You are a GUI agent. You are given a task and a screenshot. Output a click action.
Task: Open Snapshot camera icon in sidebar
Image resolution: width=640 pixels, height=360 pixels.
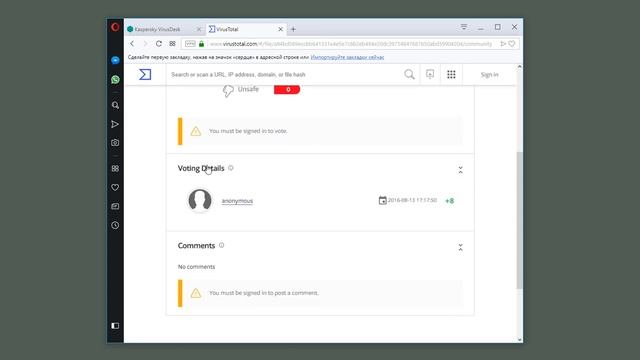tap(115, 142)
